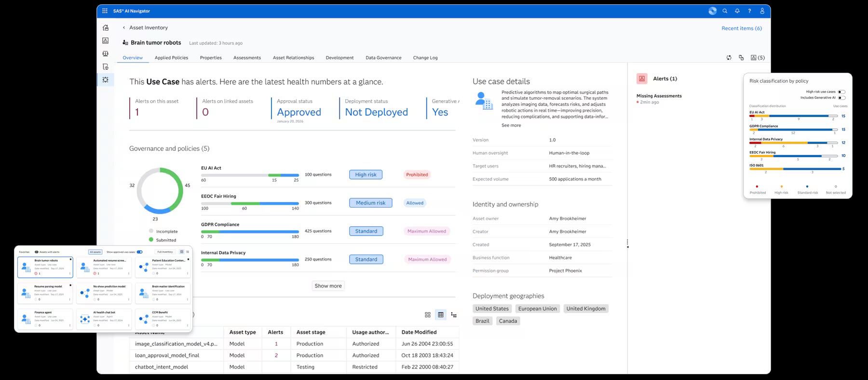Screen dimensions: 868x380
Task: Open the Brain matter identification card
Action: [163, 293]
